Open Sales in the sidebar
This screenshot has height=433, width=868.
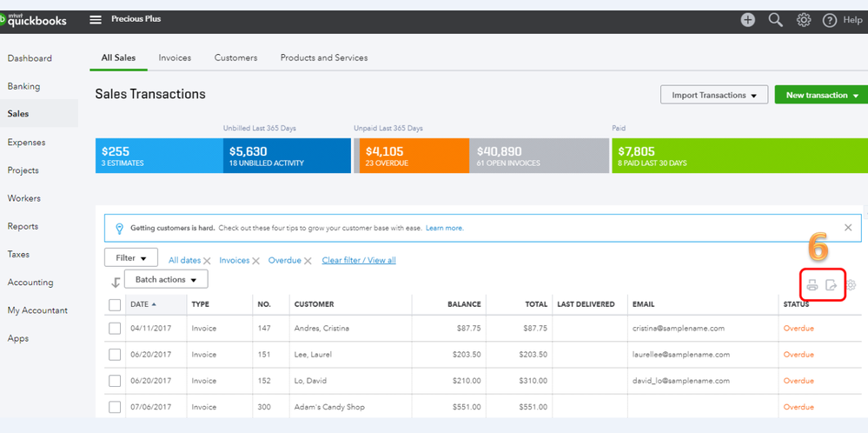coord(39,114)
